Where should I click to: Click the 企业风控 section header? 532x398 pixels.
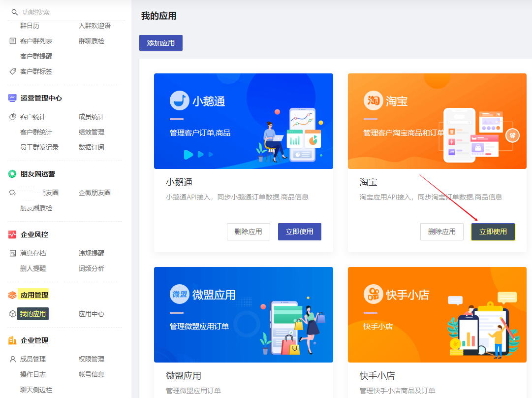pyautogui.click(x=34, y=234)
